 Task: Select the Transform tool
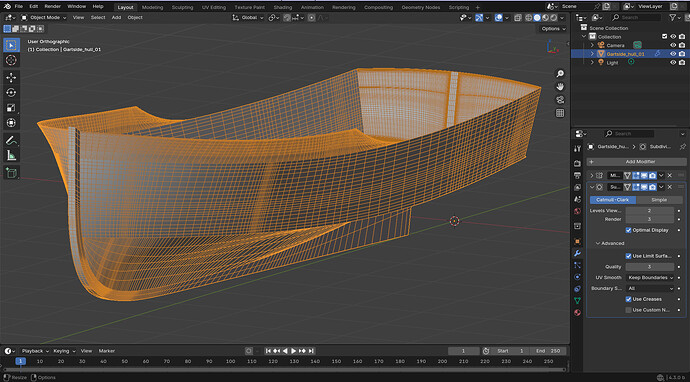pos(11,122)
